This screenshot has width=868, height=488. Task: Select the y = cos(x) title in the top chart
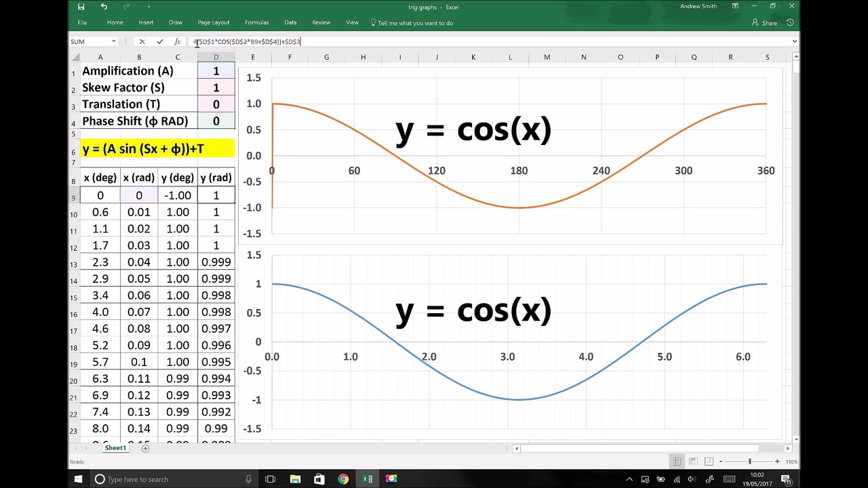(473, 129)
